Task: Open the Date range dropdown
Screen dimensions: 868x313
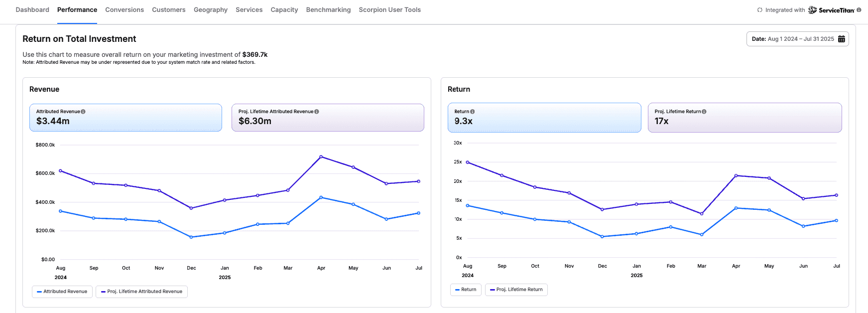Action: [x=797, y=39]
